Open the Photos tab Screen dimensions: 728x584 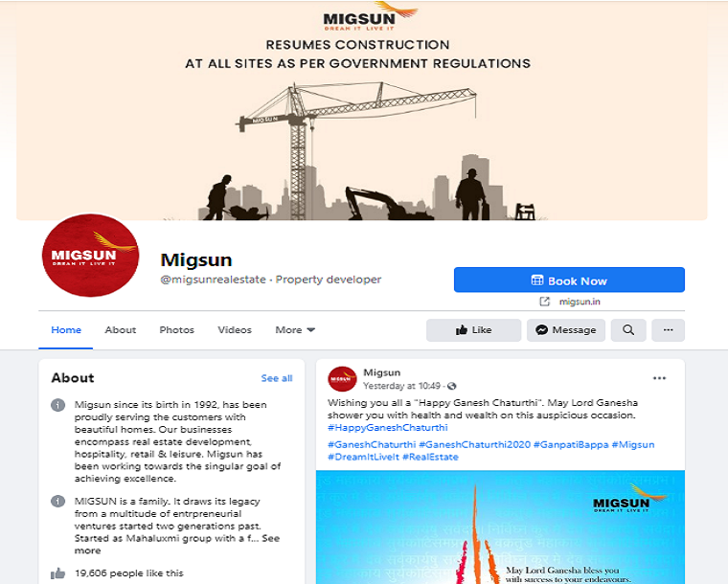pyautogui.click(x=176, y=329)
